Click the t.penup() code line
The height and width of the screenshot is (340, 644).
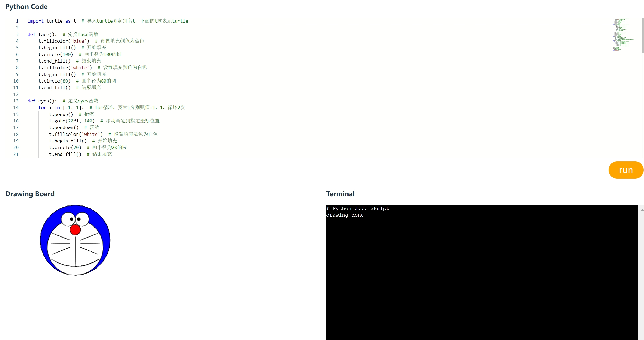click(x=71, y=114)
